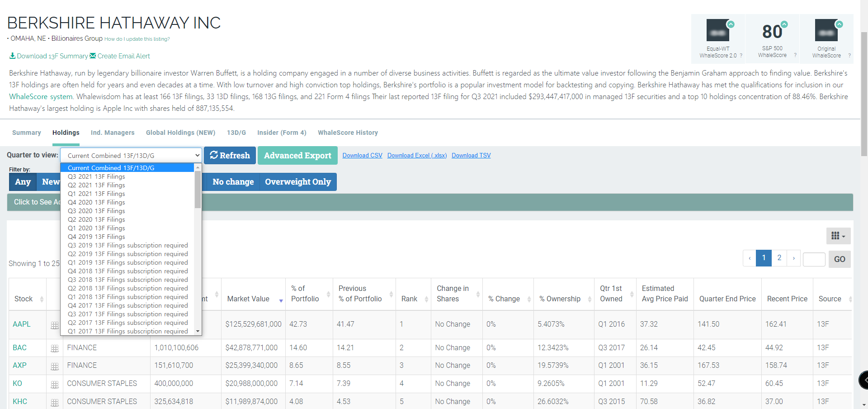Choose Q1 2021 13F Filings option
This screenshot has width=868, height=409.
(127, 194)
